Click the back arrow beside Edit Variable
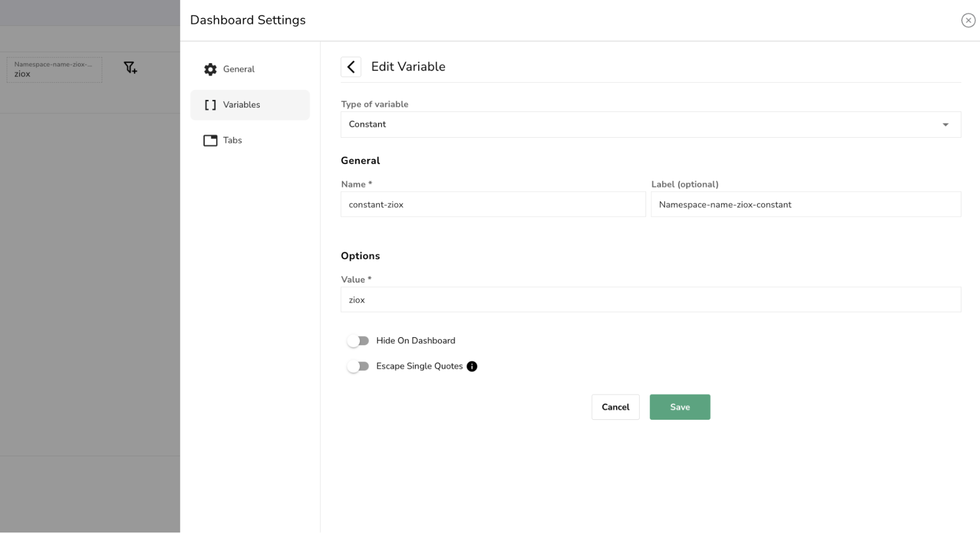 click(x=351, y=67)
